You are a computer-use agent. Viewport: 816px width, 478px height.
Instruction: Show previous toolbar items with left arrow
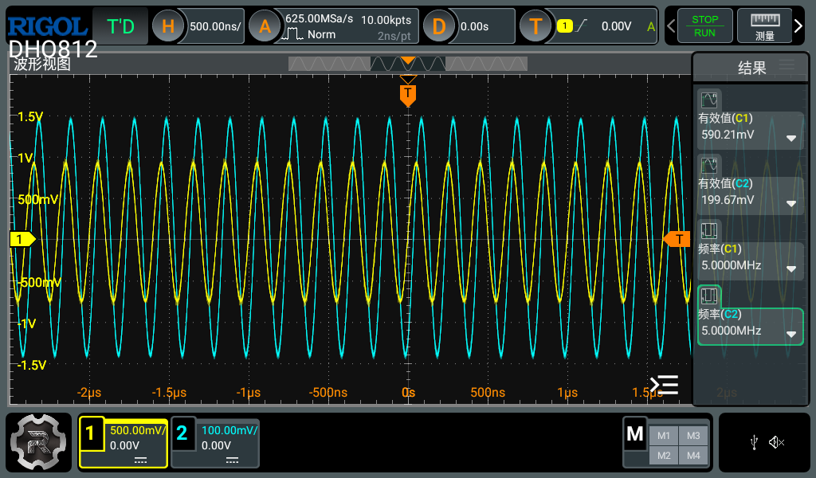point(671,26)
